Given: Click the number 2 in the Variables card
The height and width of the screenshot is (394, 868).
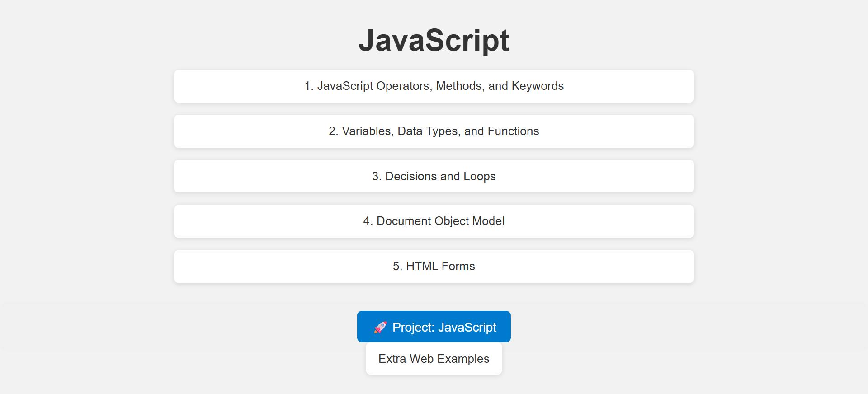Looking at the screenshot, I should point(332,131).
